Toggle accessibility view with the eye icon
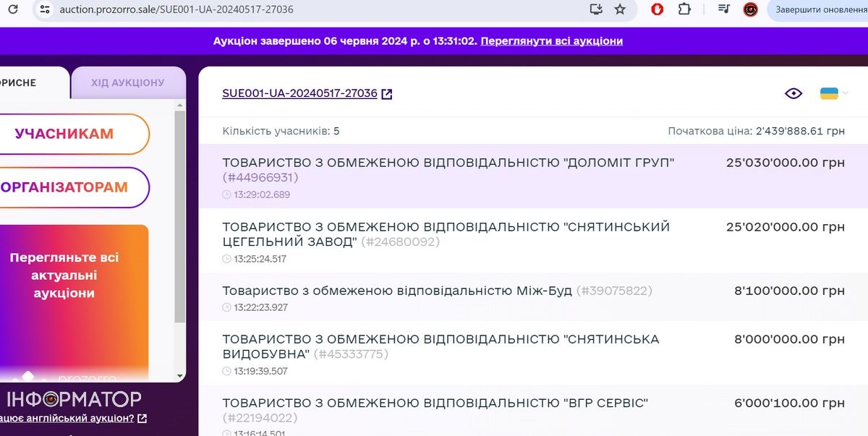868x436 pixels. [793, 93]
